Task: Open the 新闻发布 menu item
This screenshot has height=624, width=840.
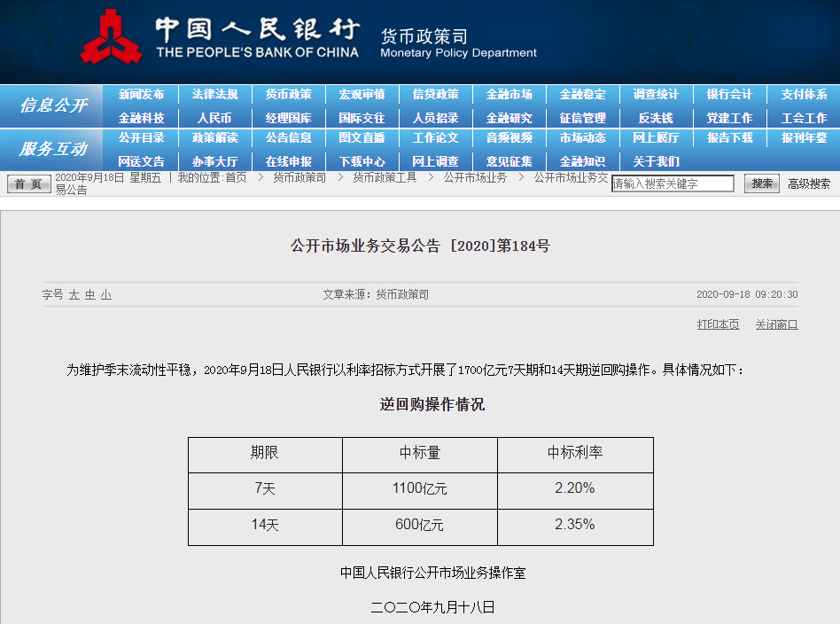Action: 141,95
